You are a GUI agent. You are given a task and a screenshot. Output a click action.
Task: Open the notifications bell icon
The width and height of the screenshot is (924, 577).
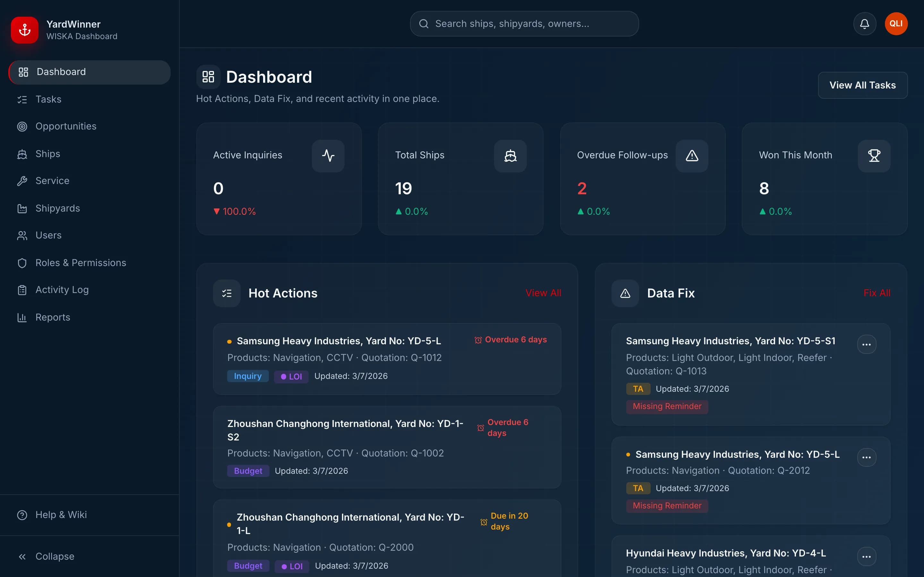864,24
